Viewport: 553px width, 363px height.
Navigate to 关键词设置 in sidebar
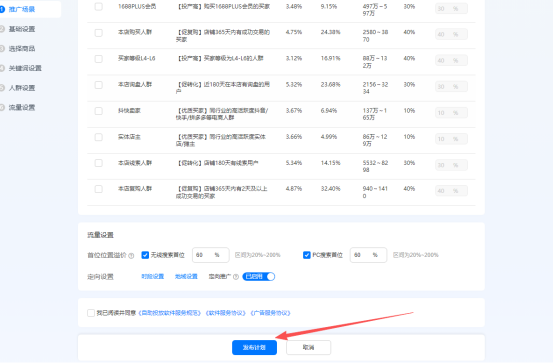(25, 68)
